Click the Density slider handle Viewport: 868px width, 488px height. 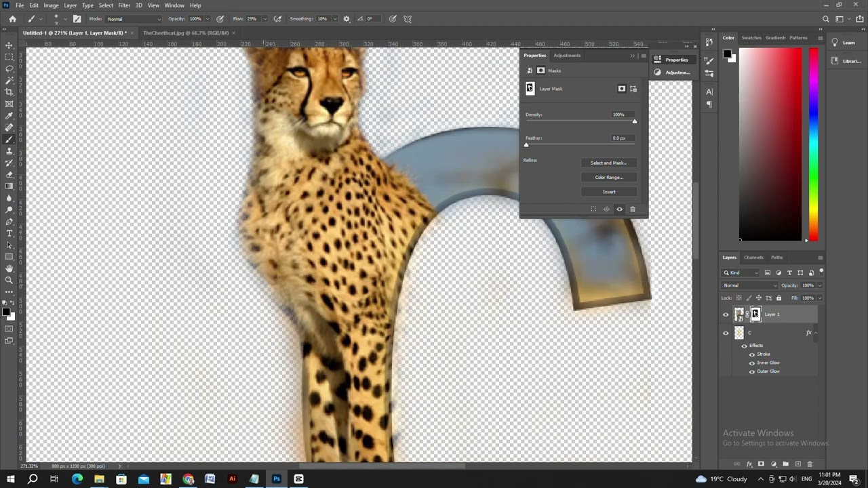pyautogui.click(x=635, y=121)
